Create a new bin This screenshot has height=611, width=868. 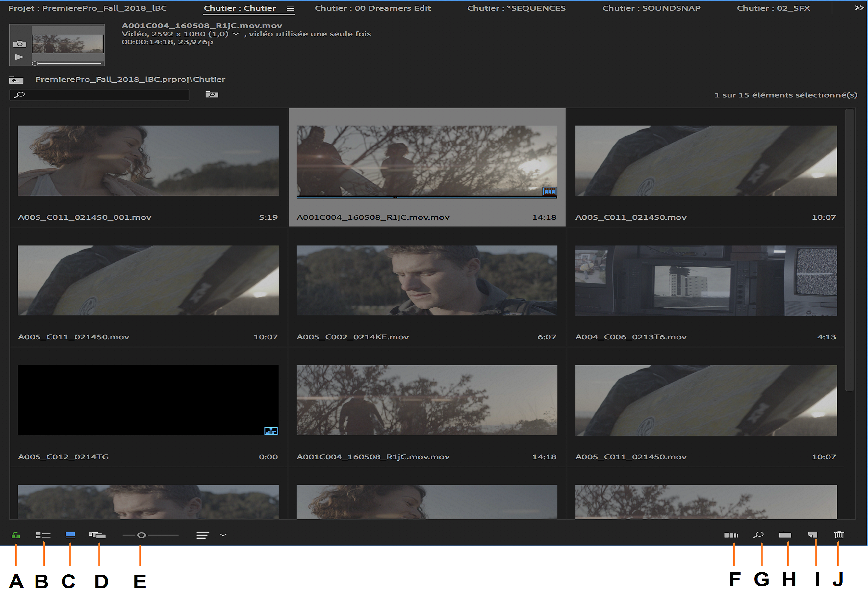click(x=785, y=535)
